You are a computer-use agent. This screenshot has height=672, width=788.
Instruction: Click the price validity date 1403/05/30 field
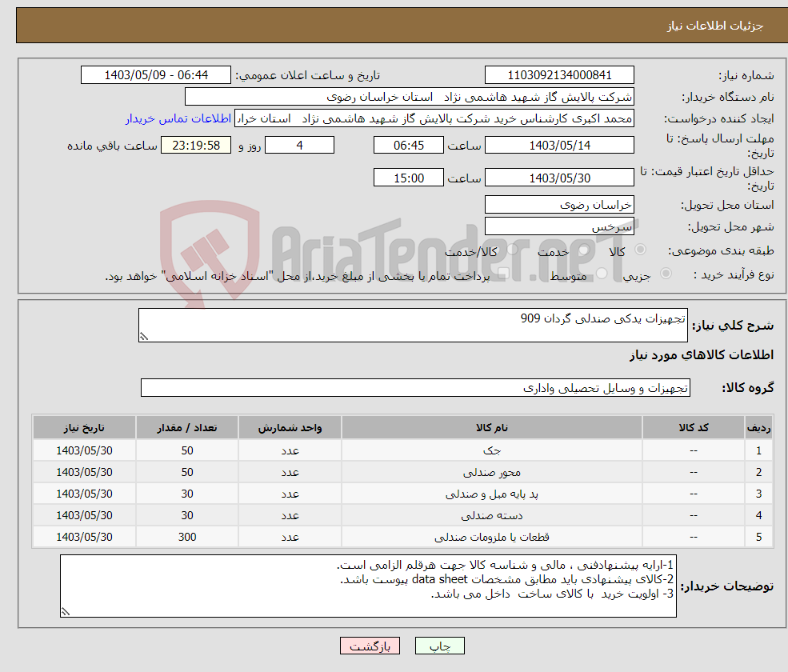[559, 178]
